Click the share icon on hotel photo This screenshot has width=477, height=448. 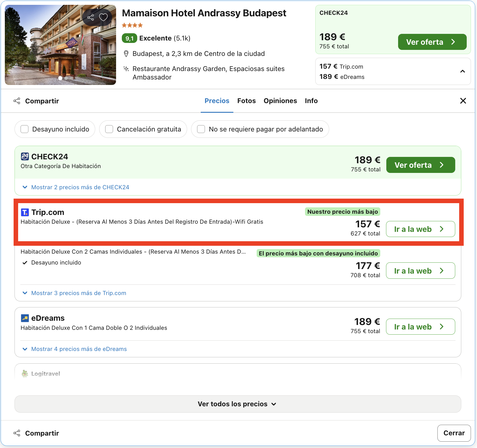[x=90, y=17]
